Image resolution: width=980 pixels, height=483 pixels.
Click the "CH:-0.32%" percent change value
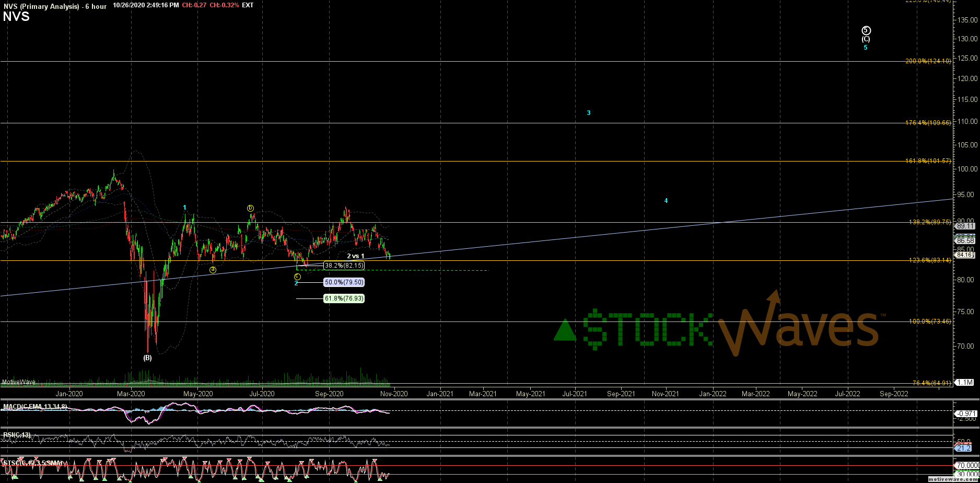225,5
